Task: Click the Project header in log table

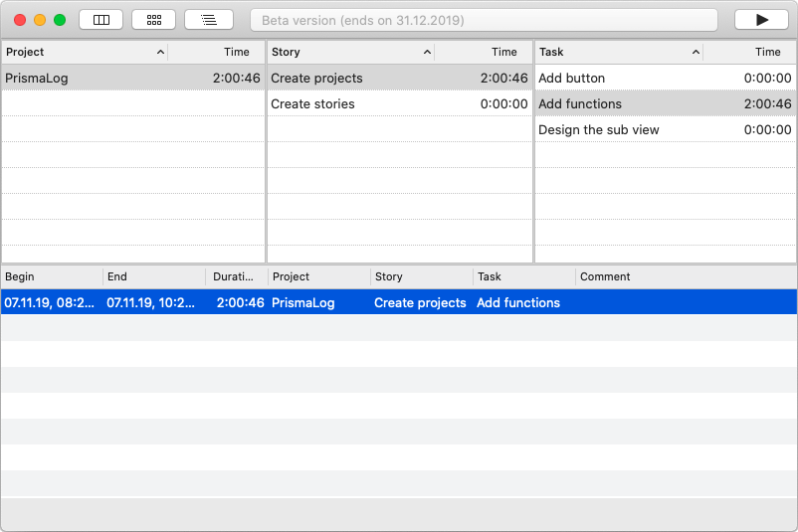Action: (x=319, y=276)
